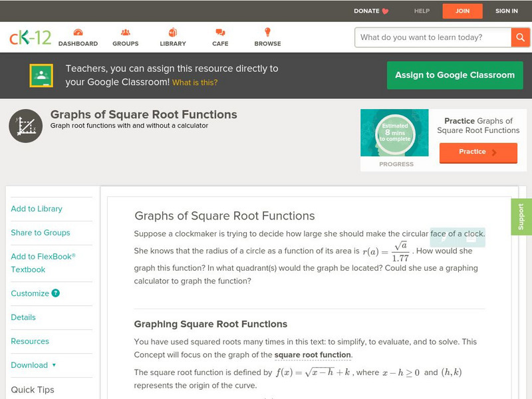The image size is (532, 399).
Task: Click the estimated time progress circle
Action: (396, 134)
